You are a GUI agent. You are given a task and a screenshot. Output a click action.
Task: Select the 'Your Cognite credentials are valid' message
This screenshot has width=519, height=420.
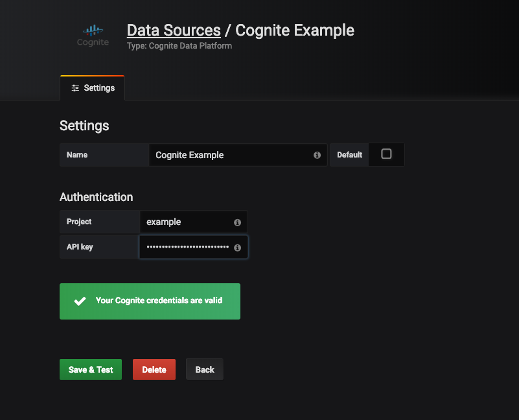click(159, 301)
